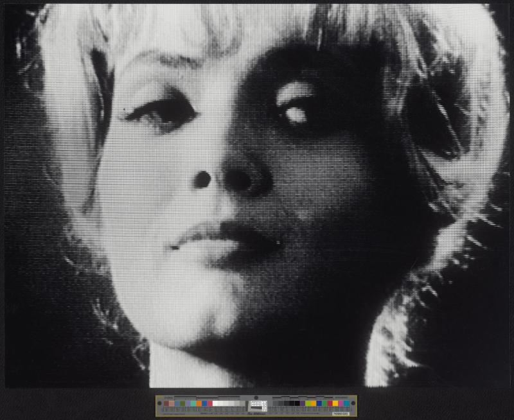Click the brightest white grayscale patch
The image size is (514, 420).
tap(215, 403)
